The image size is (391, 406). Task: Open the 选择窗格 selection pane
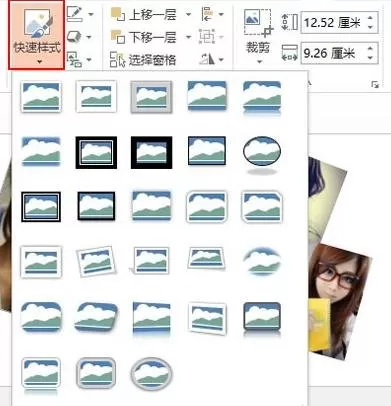143,60
